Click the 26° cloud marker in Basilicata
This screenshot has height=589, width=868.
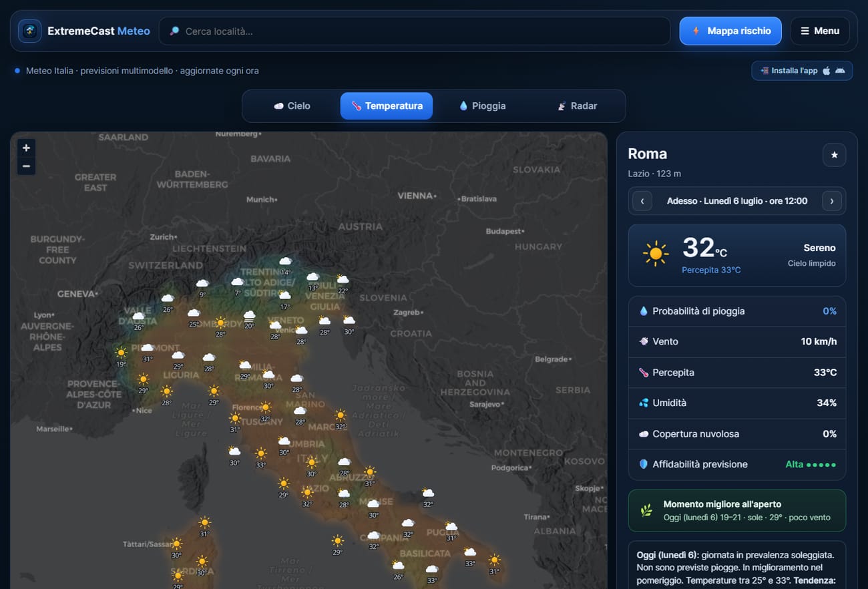tap(398, 570)
